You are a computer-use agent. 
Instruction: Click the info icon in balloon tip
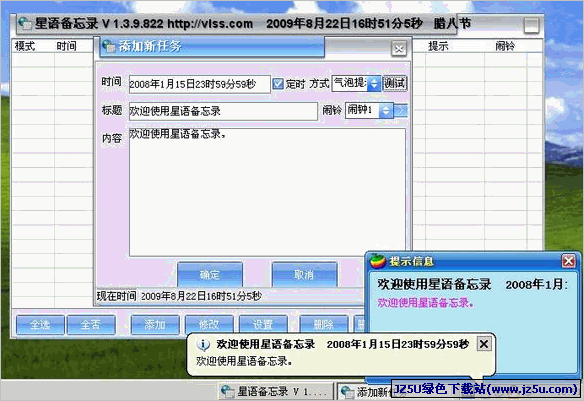coord(203,345)
